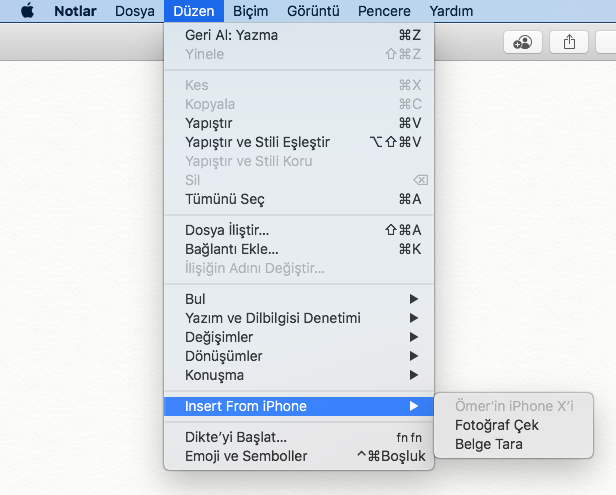Viewport: 616px width, 495px height.
Task: Choose Yapıştır from the menu
Action: click(x=209, y=123)
